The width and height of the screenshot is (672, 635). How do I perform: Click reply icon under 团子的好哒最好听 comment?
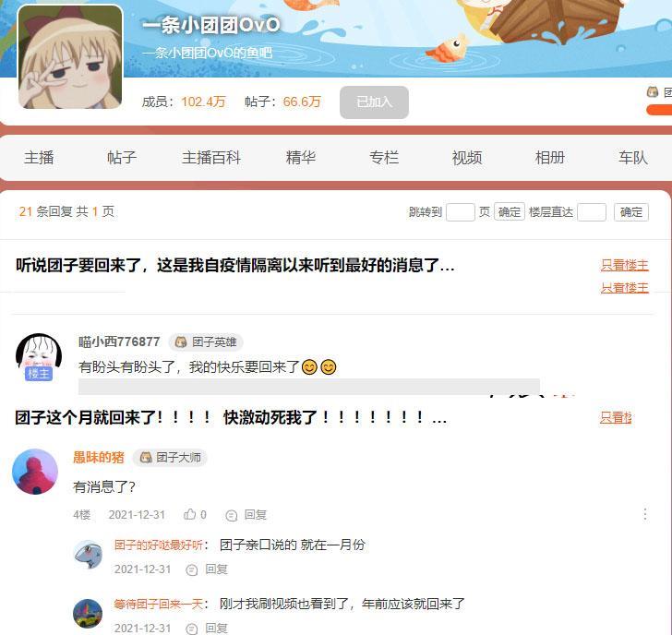pos(191,569)
